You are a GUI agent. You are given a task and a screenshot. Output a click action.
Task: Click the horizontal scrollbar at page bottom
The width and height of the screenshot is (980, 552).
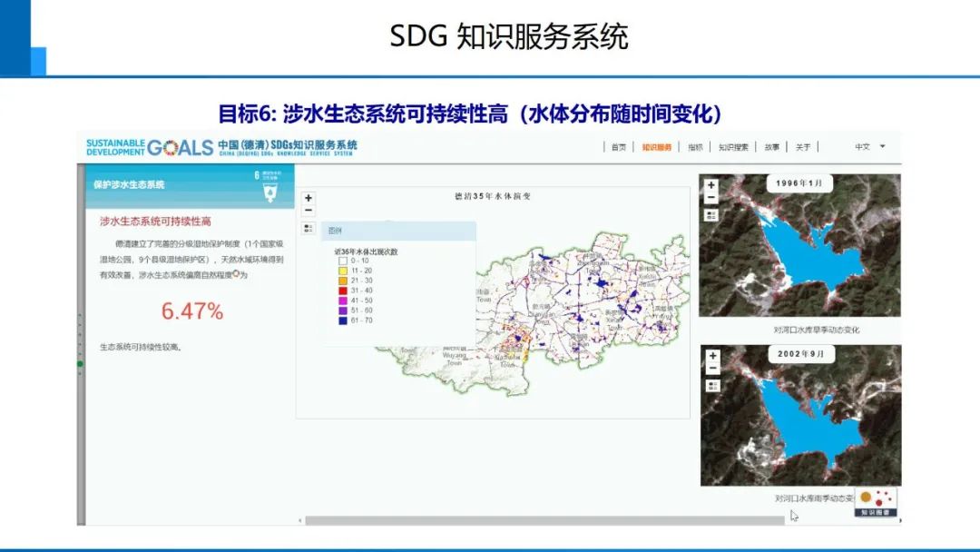click(544, 519)
